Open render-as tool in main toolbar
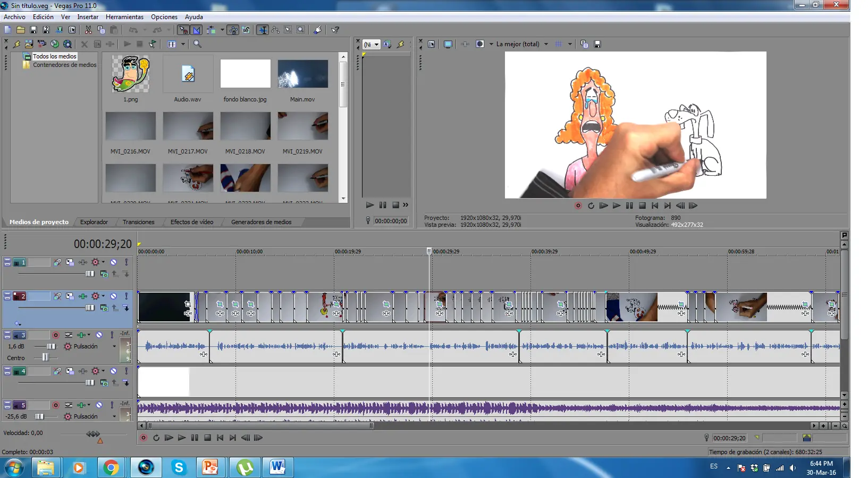 (x=59, y=30)
